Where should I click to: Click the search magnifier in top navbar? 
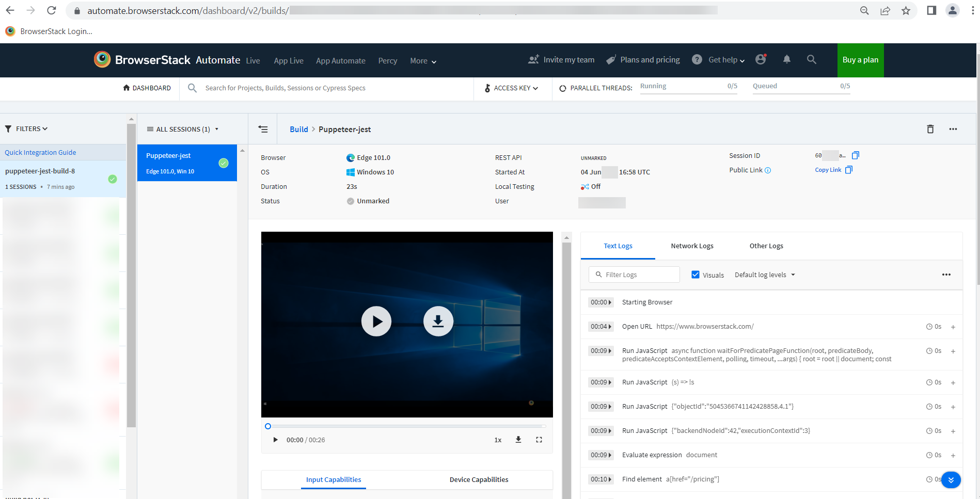(811, 59)
